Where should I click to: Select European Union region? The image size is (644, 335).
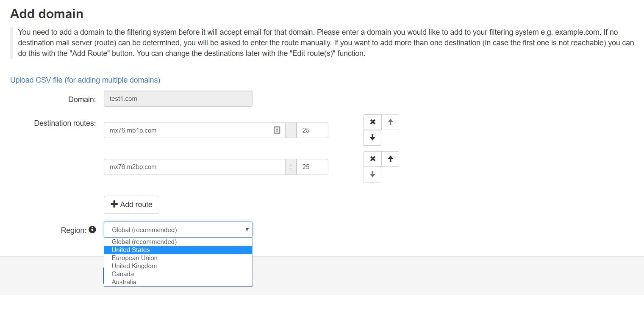[x=135, y=258]
